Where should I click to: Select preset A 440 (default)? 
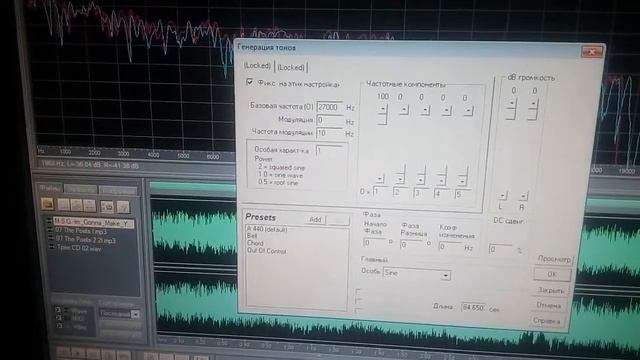tap(267, 229)
